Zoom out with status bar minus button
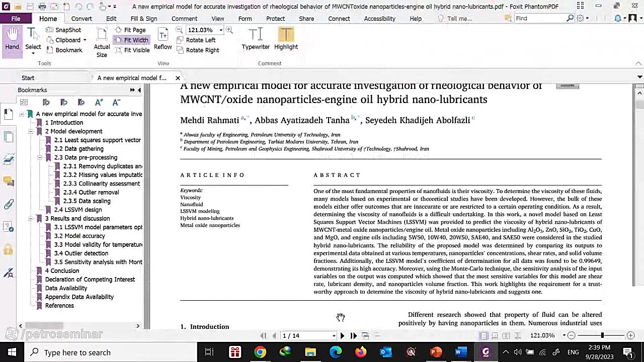The height and width of the screenshot is (362, 644). pos(572,335)
